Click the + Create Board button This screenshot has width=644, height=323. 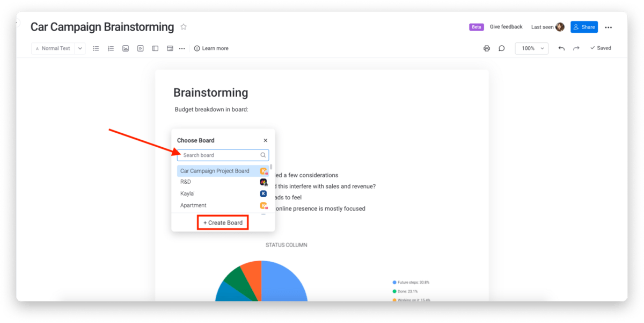[x=223, y=222]
